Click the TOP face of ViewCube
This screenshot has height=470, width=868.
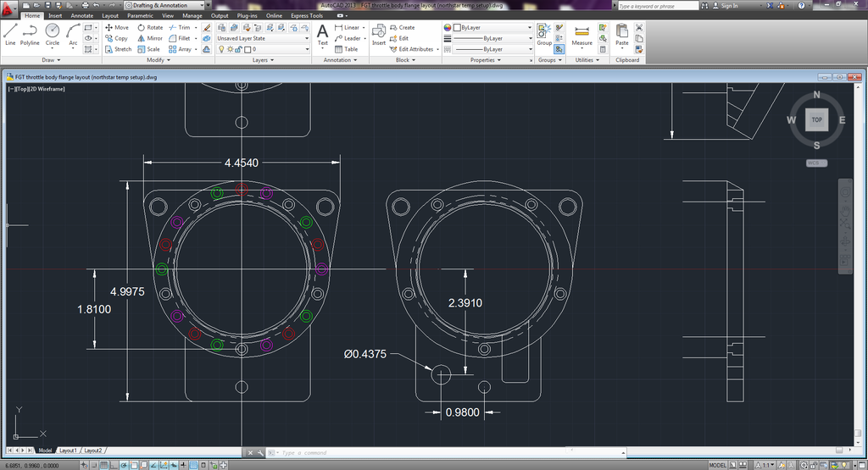pos(816,120)
